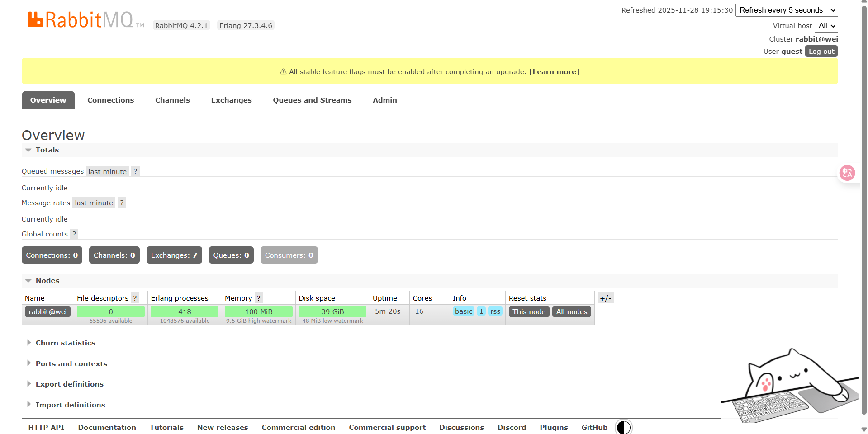Viewport: 868px width, 434px height.
Task: Open the Virtual host dropdown
Action: pos(826,26)
